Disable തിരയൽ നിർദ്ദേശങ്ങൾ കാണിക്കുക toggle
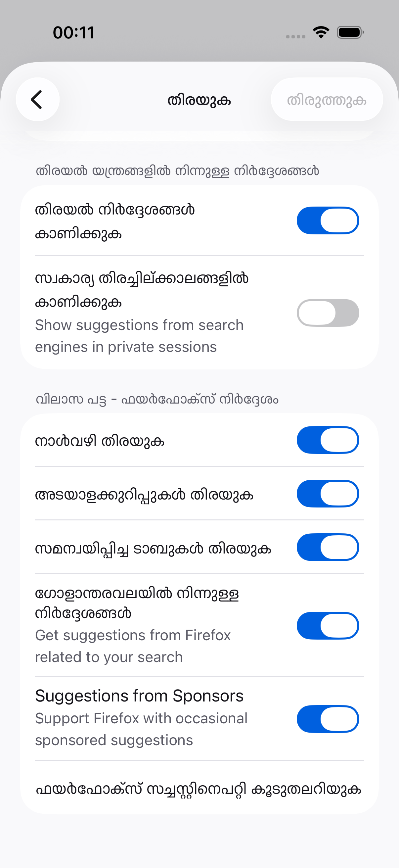This screenshot has height=868, width=399. click(328, 220)
